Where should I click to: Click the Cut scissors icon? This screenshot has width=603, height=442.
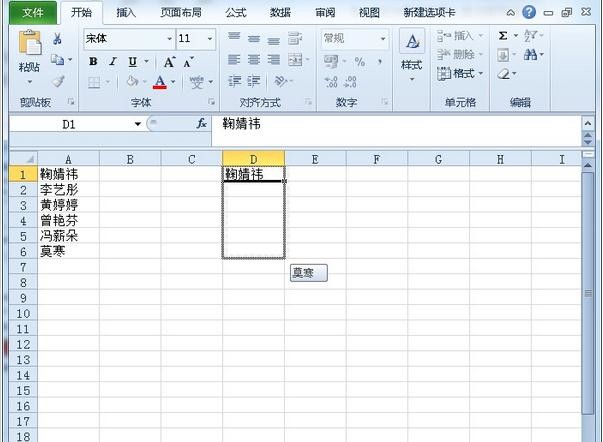click(x=58, y=39)
